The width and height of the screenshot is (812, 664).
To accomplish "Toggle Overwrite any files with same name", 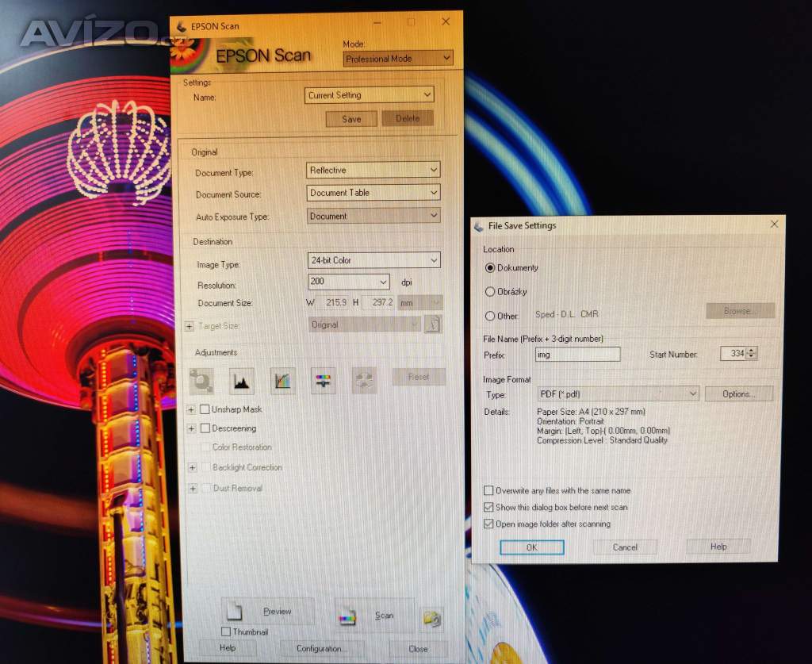I will [488, 490].
